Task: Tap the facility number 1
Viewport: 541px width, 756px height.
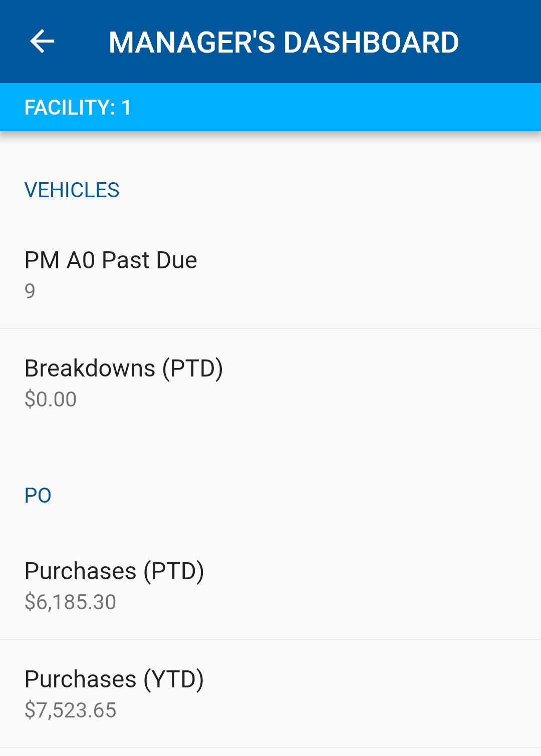Action: click(x=126, y=108)
